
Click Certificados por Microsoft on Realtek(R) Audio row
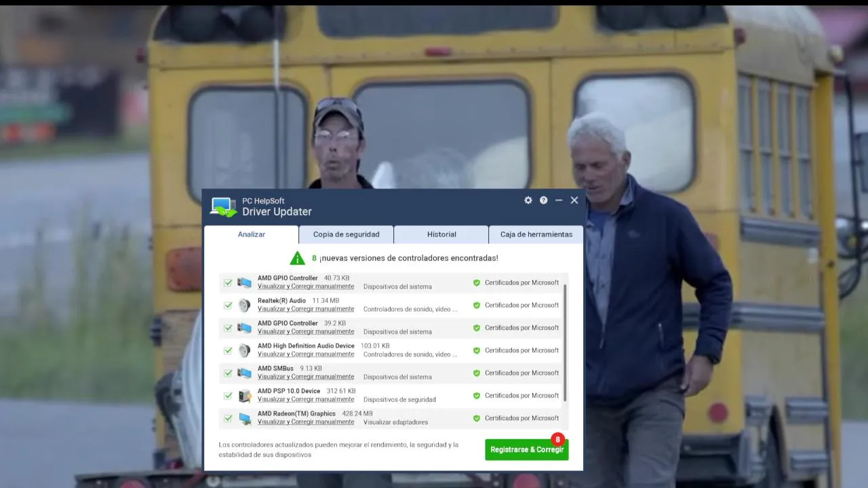521,305
